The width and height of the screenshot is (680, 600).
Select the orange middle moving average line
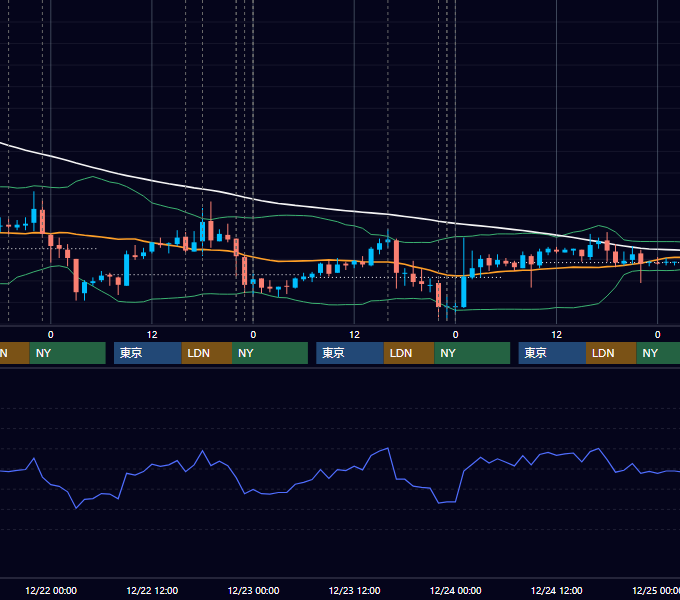(x=304, y=261)
